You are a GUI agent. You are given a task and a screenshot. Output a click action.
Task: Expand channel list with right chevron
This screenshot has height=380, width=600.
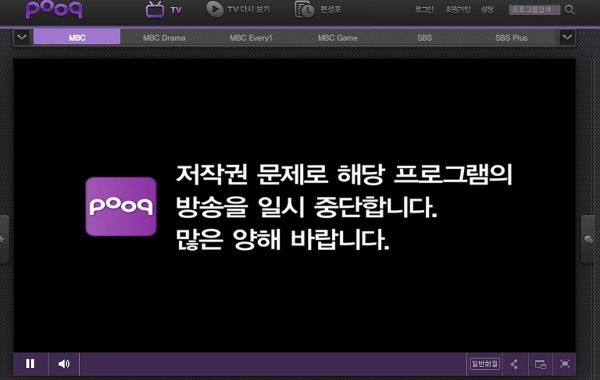click(x=567, y=38)
